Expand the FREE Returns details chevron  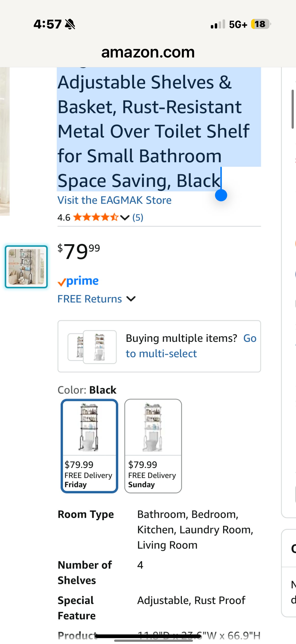[x=132, y=299]
